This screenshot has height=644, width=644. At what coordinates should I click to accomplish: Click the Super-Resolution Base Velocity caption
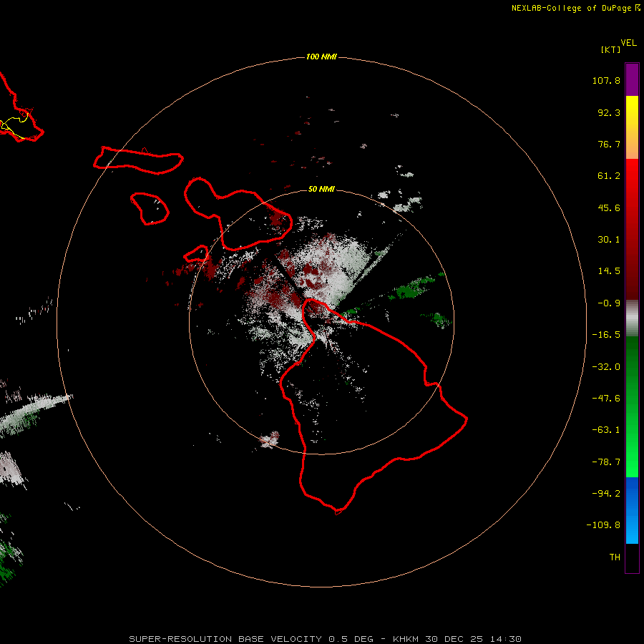point(326,639)
